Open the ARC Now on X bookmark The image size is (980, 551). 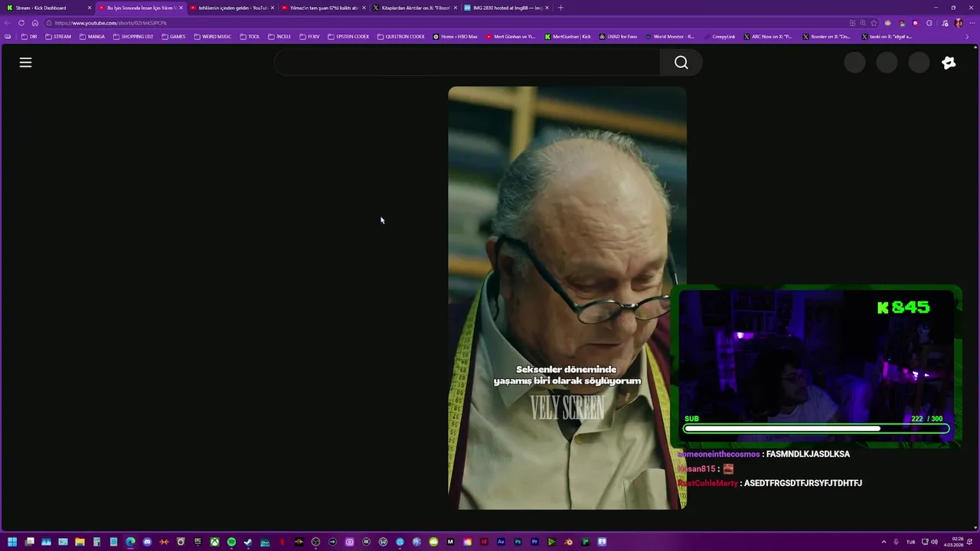tap(767, 37)
